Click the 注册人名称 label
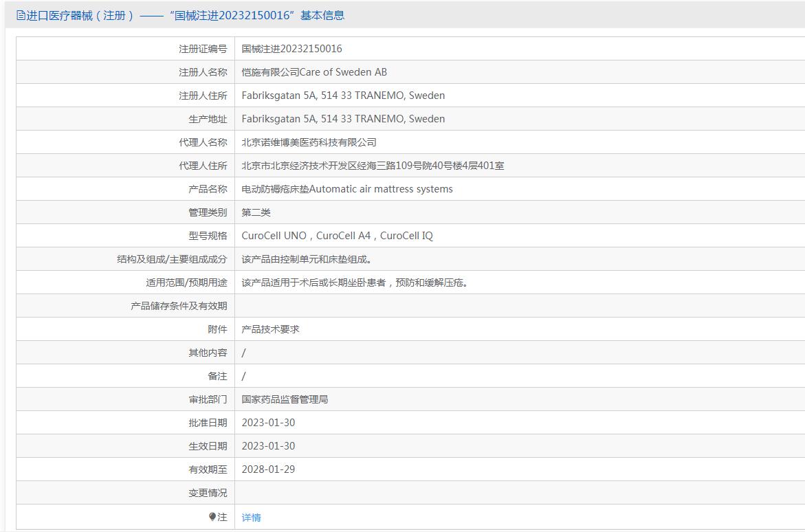The width and height of the screenshot is (805, 532). click(x=203, y=72)
